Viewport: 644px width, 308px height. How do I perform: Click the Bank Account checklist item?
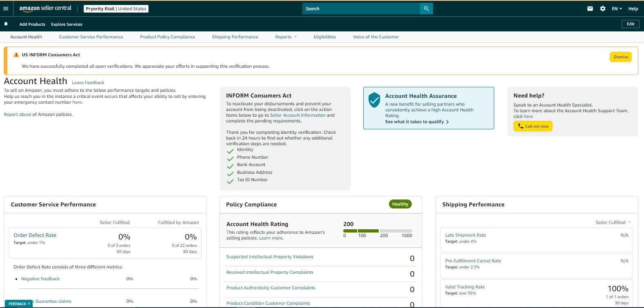coord(251,164)
